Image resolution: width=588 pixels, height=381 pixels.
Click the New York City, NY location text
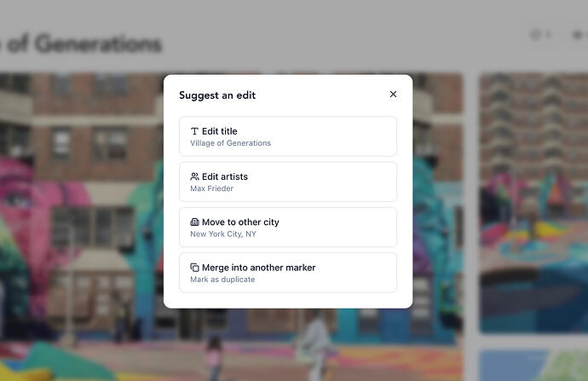coord(223,234)
